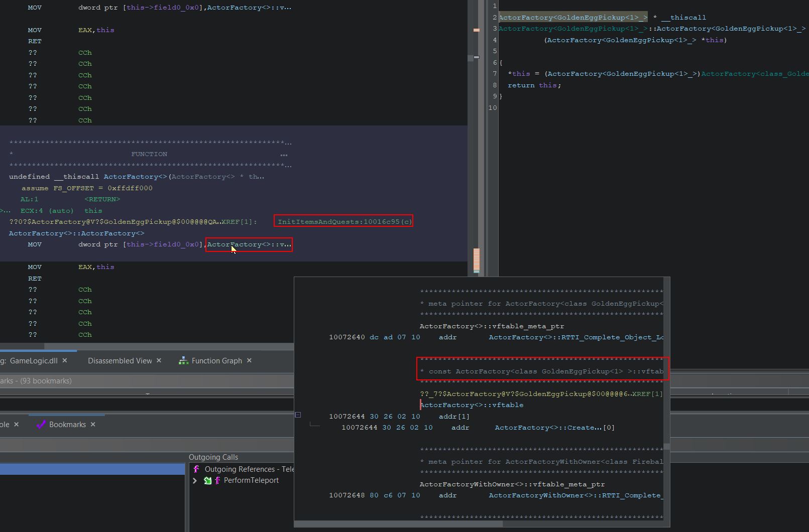Click ActorFactory<>::RTTI_Complete_Object_Lo reference in popup
This screenshot has width=809, height=532.
(x=576, y=337)
